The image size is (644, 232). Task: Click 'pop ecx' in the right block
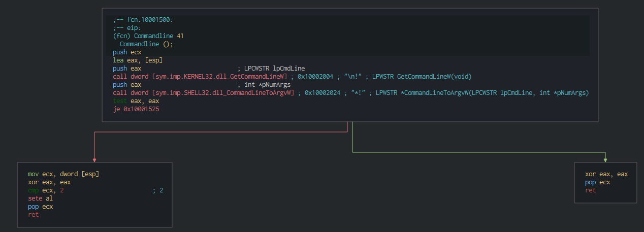[x=597, y=182]
